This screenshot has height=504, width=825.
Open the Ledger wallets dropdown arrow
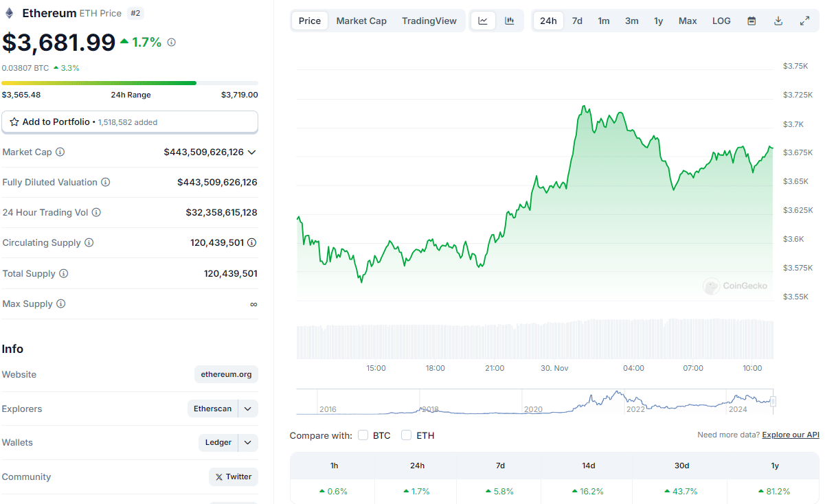coord(248,442)
